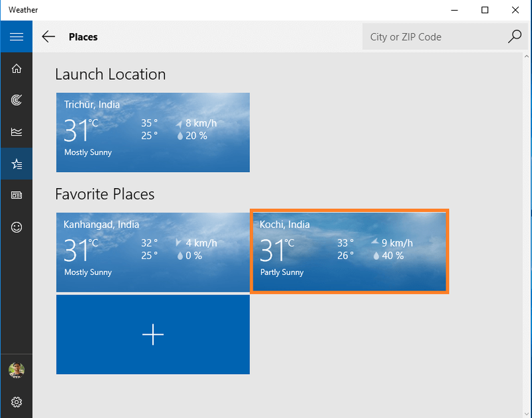The height and width of the screenshot is (418, 532).
Task: Add a new favorite place tile
Action: [153, 334]
